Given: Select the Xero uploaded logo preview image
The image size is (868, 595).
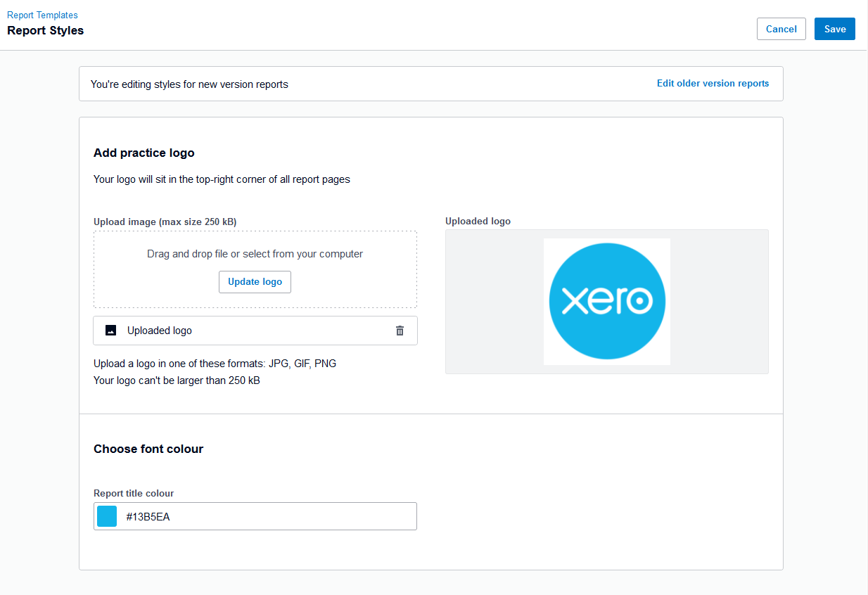Looking at the screenshot, I should [x=607, y=302].
